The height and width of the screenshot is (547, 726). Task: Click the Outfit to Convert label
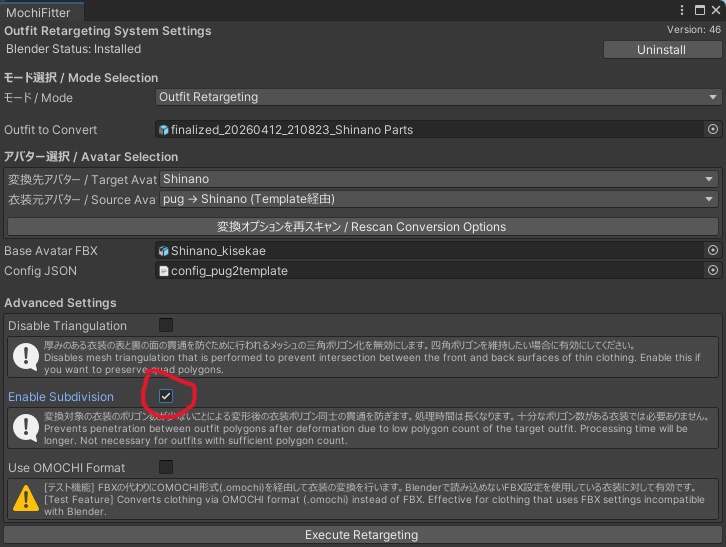pos(50,130)
